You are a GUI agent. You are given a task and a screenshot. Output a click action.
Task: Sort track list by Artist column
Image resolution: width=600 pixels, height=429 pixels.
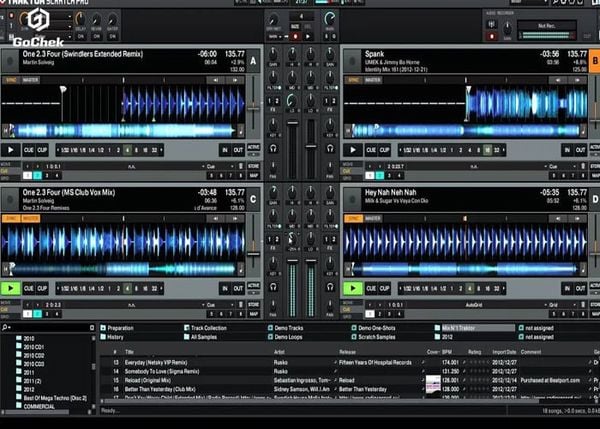coord(279,352)
